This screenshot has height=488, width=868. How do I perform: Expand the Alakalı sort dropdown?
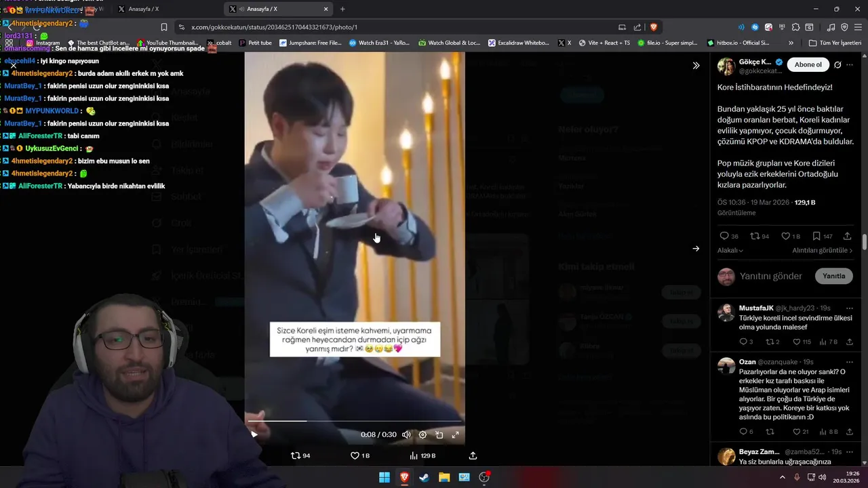730,250
